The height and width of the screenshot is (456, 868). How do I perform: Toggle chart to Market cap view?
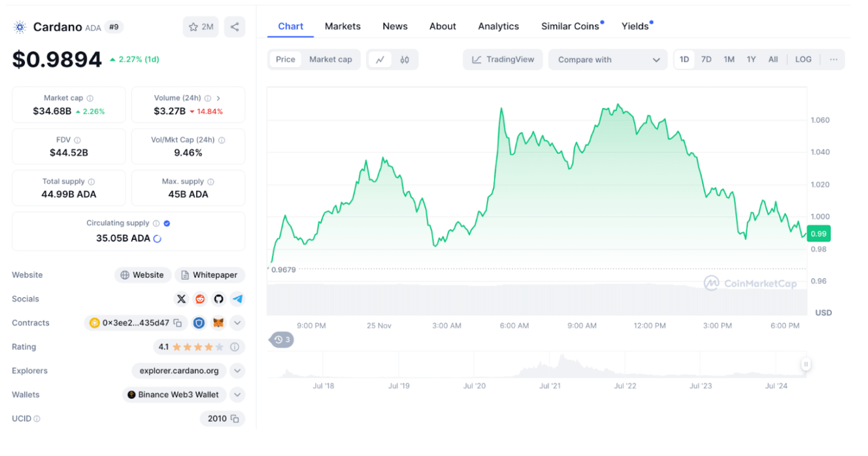(x=330, y=59)
